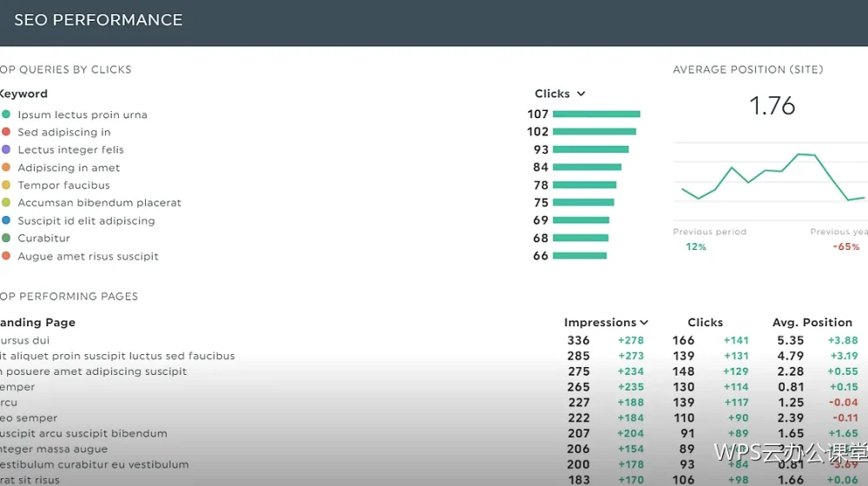Open the landing page ending 'posuere amet adipiscing suscipit'
The image size is (868, 486).
[93, 371]
